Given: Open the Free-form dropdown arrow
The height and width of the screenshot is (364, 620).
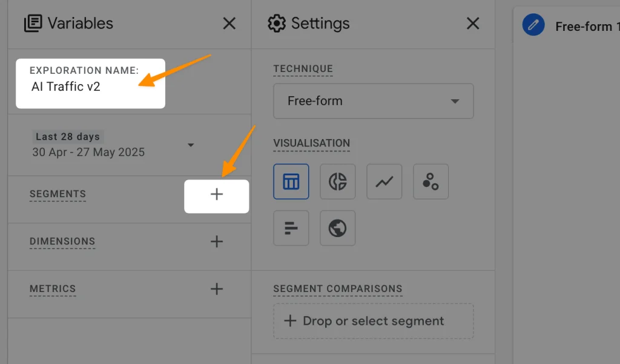Looking at the screenshot, I should click(x=455, y=101).
